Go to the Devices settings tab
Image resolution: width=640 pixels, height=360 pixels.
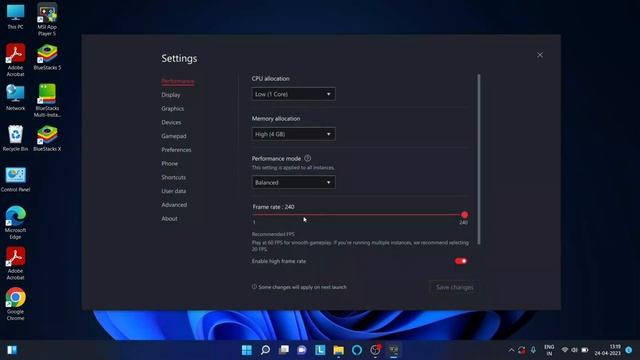tap(171, 122)
